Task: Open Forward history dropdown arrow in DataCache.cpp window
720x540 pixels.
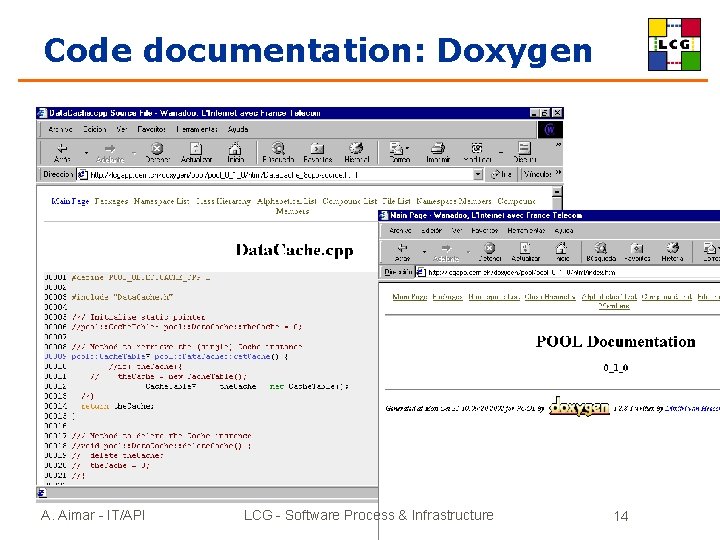Action: click(x=134, y=152)
